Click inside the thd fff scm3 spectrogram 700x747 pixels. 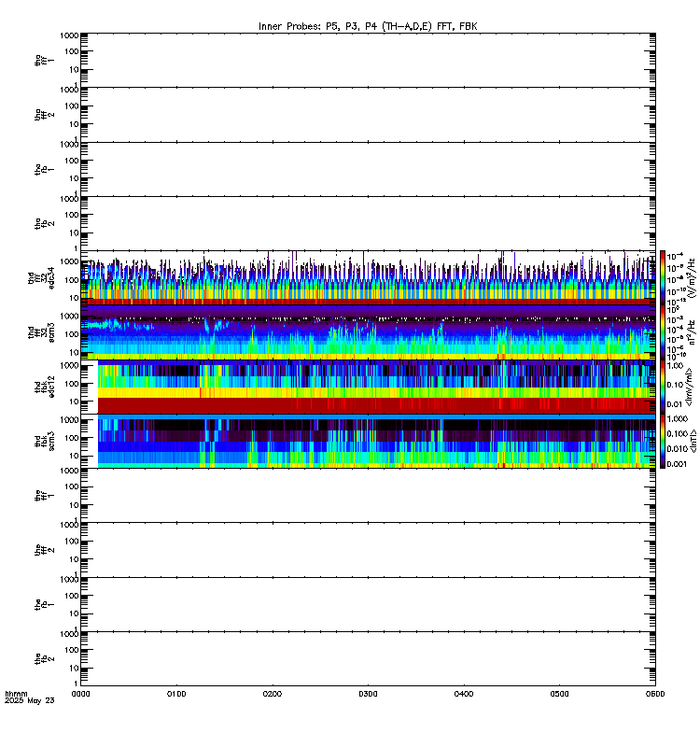[x=368, y=332]
